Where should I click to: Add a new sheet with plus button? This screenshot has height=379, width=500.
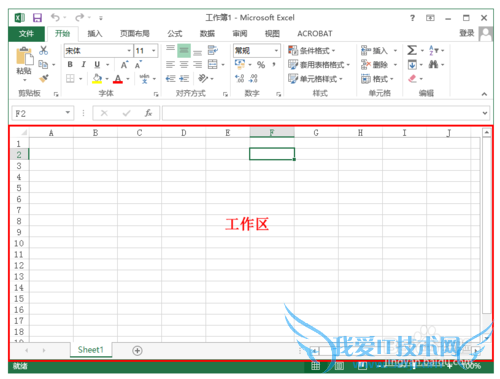pyautogui.click(x=137, y=351)
